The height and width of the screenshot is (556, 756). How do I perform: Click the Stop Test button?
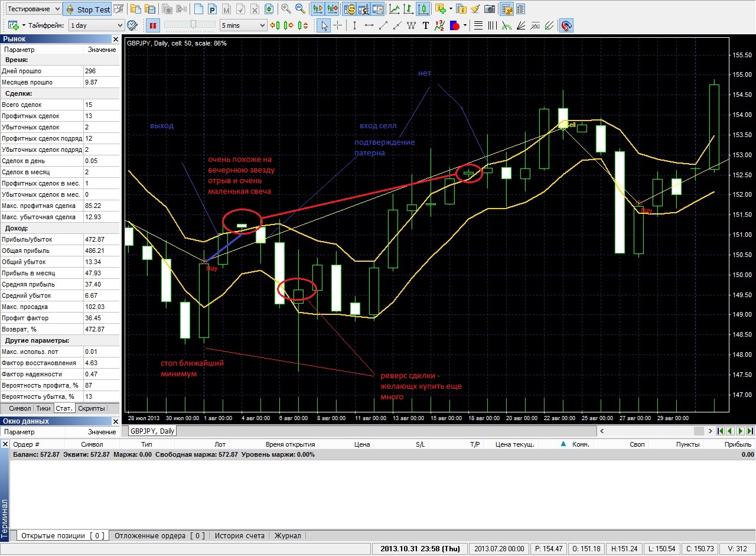[x=87, y=9]
